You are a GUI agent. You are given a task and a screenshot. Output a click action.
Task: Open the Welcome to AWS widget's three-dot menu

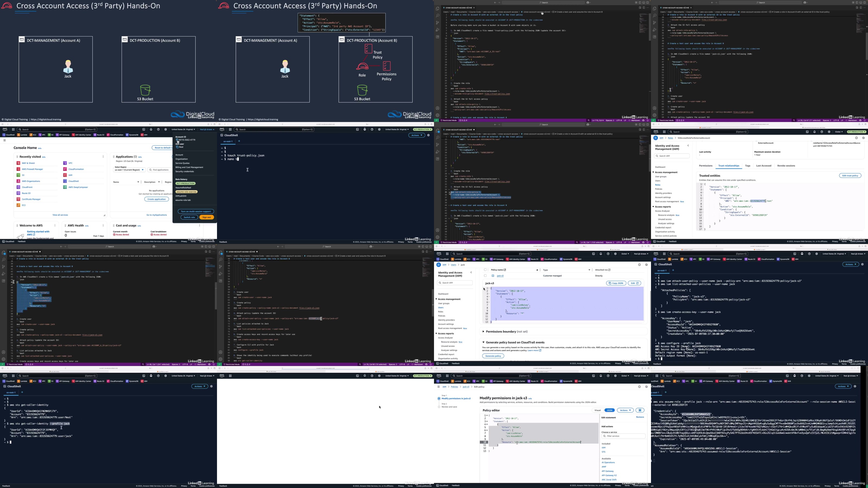pos(55,226)
